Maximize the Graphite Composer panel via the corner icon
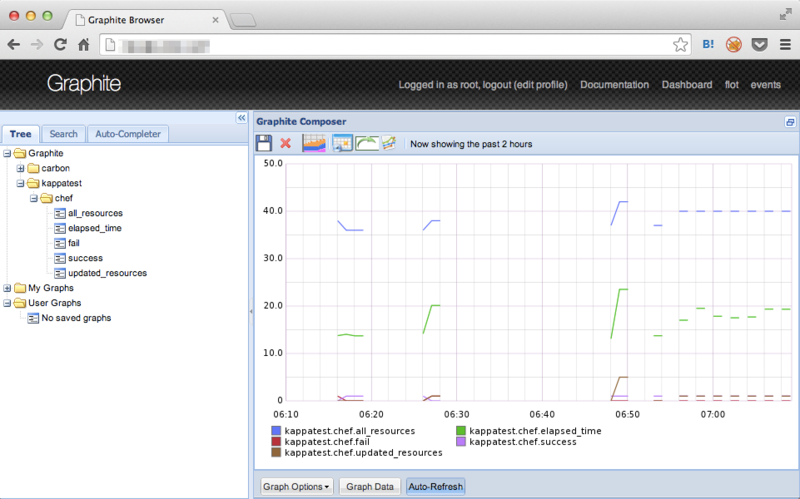 click(x=790, y=122)
